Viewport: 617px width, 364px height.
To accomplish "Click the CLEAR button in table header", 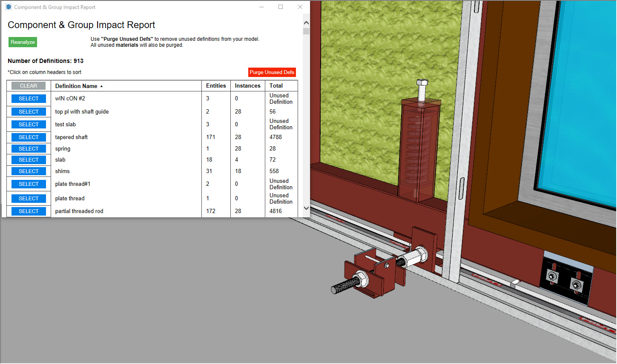I will [x=29, y=86].
